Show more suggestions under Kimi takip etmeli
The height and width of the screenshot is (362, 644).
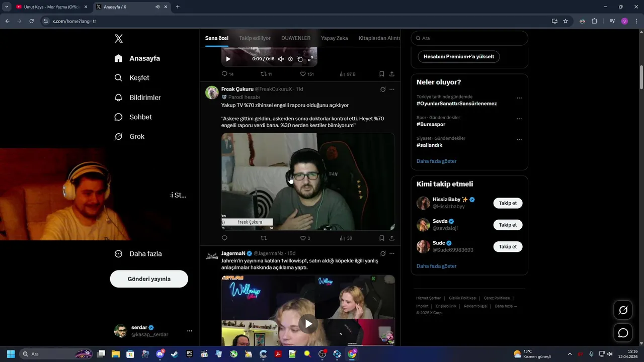436,266
